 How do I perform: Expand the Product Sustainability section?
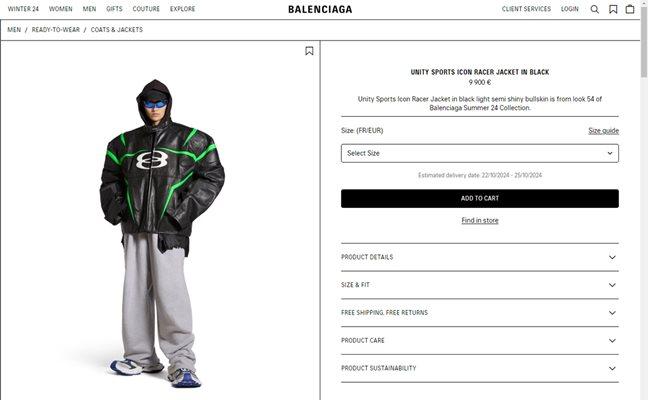pyautogui.click(x=480, y=368)
